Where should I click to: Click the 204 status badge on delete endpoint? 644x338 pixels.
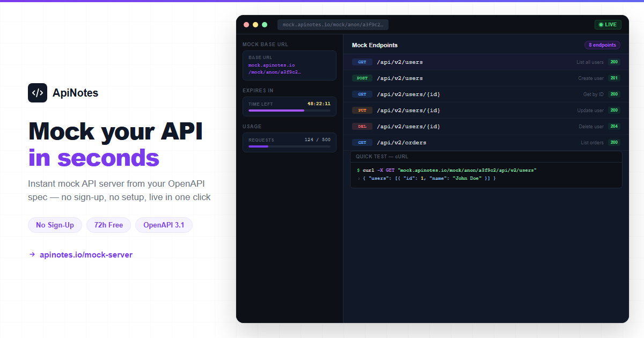613,126
